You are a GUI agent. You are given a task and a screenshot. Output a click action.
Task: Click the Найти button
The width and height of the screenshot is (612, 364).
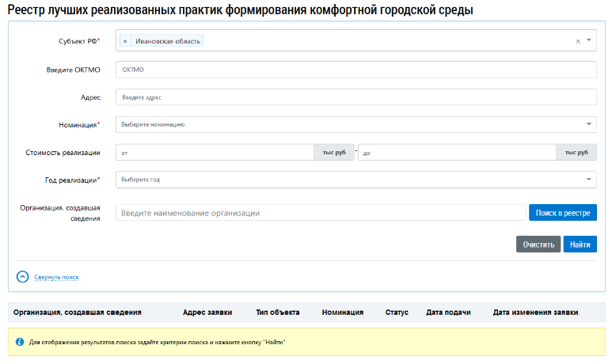(x=580, y=245)
